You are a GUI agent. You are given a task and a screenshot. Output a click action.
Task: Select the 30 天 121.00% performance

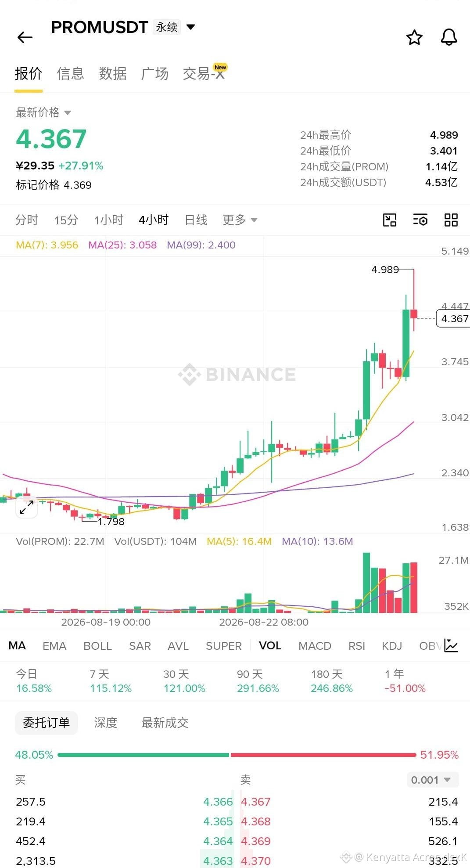tap(184, 681)
